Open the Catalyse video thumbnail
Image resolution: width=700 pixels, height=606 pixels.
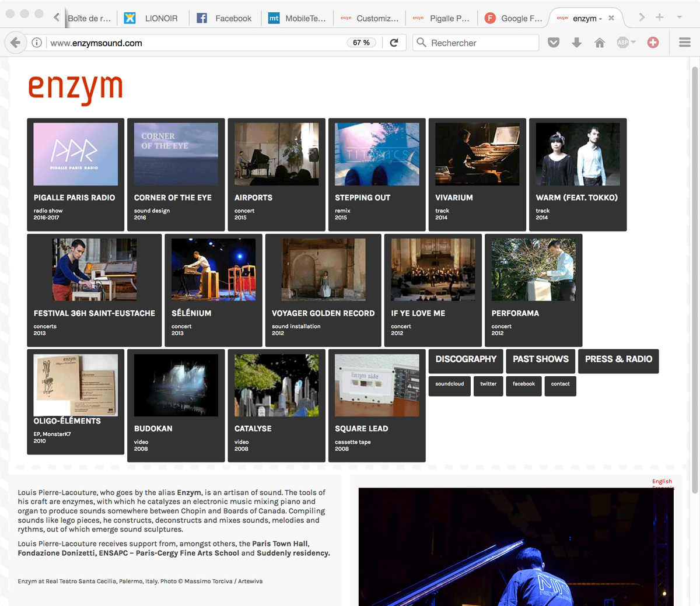tap(276, 385)
